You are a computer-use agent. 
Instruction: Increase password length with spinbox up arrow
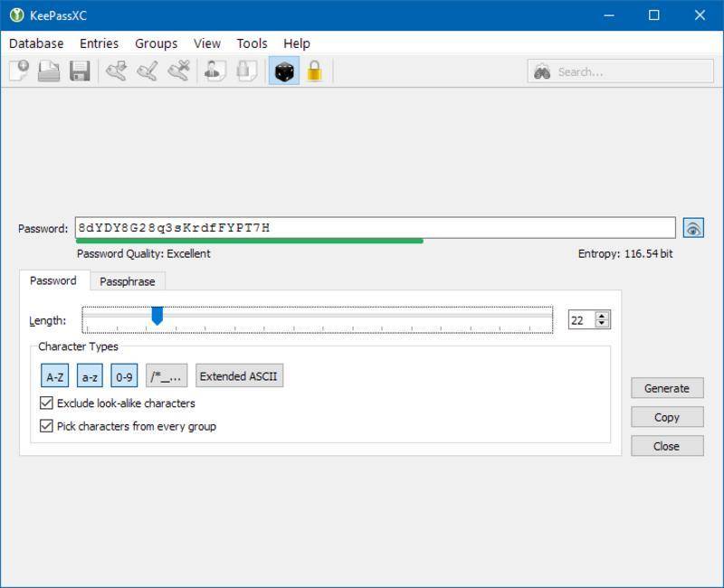pos(603,316)
